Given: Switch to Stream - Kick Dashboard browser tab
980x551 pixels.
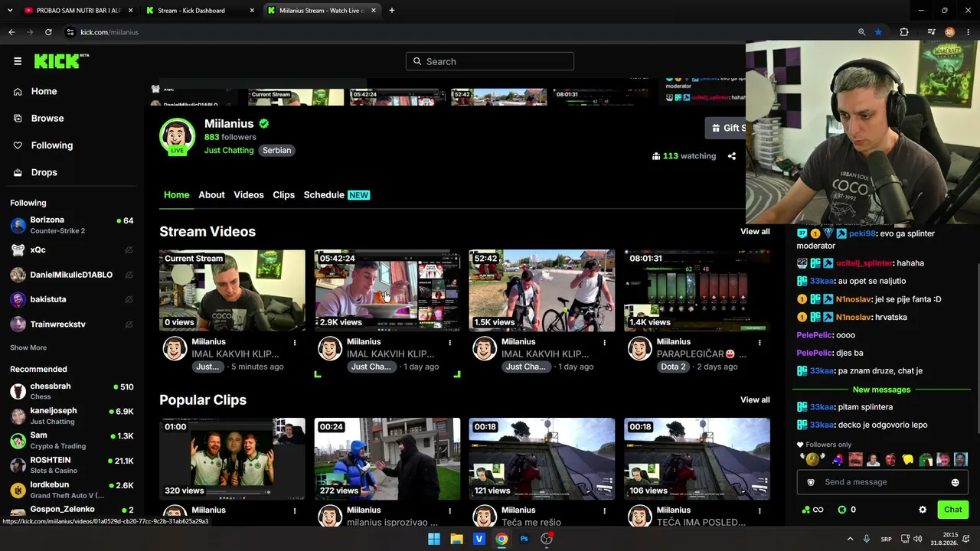Looking at the screenshot, I should [200, 11].
